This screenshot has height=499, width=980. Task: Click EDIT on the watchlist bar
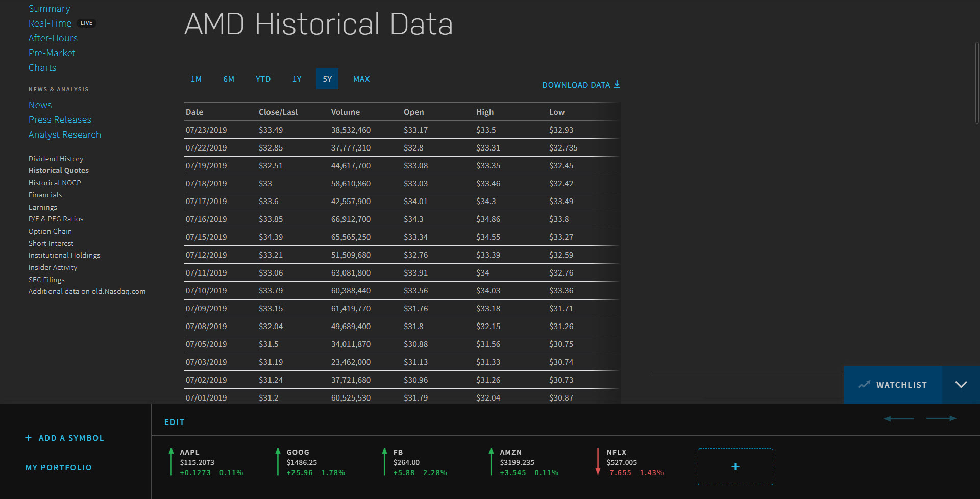pyautogui.click(x=175, y=422)
